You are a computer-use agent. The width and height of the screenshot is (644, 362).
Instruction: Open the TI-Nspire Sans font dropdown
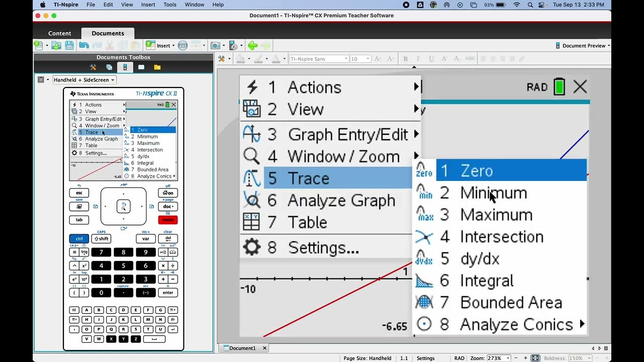pyautogui.click(x=319, y=59)
